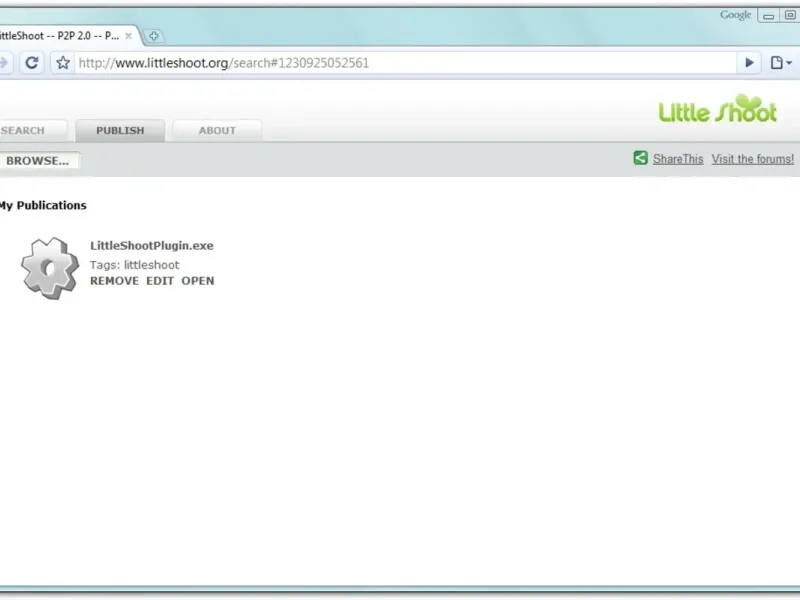This screenshot has height=600, width=800.
Task: Open the Visit the forums! link
Action: tap(753, 159)
